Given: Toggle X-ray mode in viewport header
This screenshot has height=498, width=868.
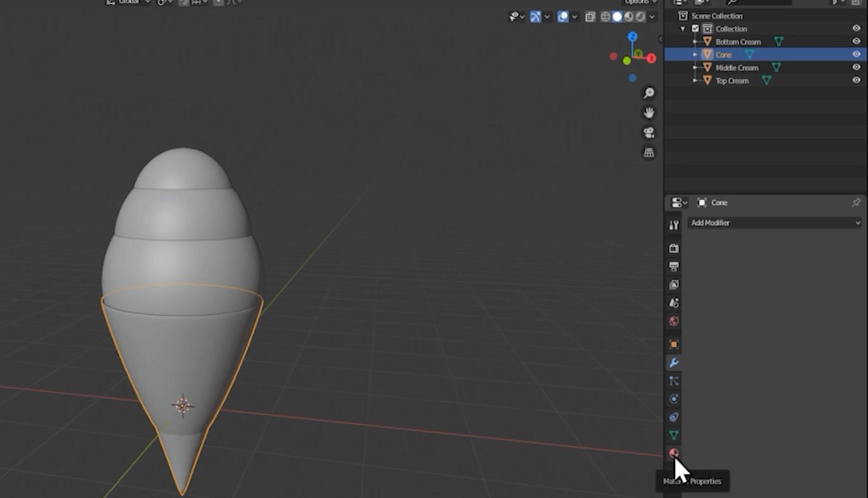Looking at the screenshot, I should [x=590, y=17].
